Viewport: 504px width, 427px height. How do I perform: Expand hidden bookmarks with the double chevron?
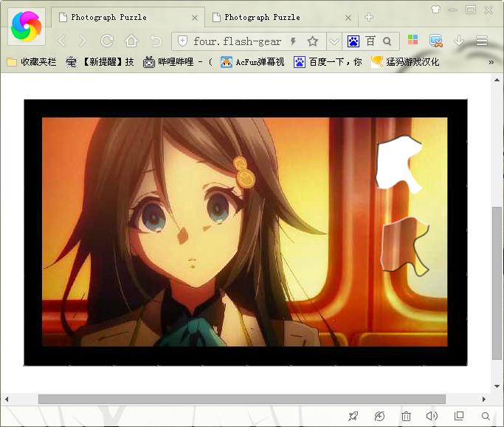click(491, 62)
